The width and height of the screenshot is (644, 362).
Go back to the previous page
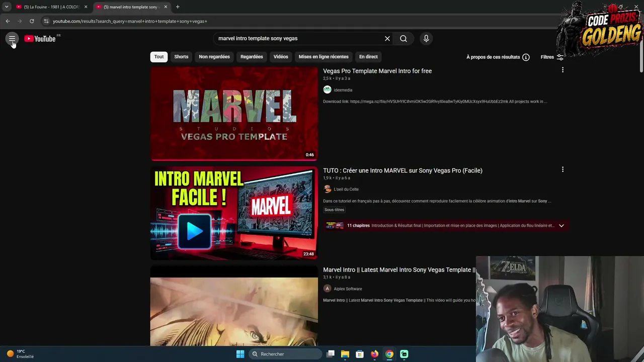(x=8, y=21)
